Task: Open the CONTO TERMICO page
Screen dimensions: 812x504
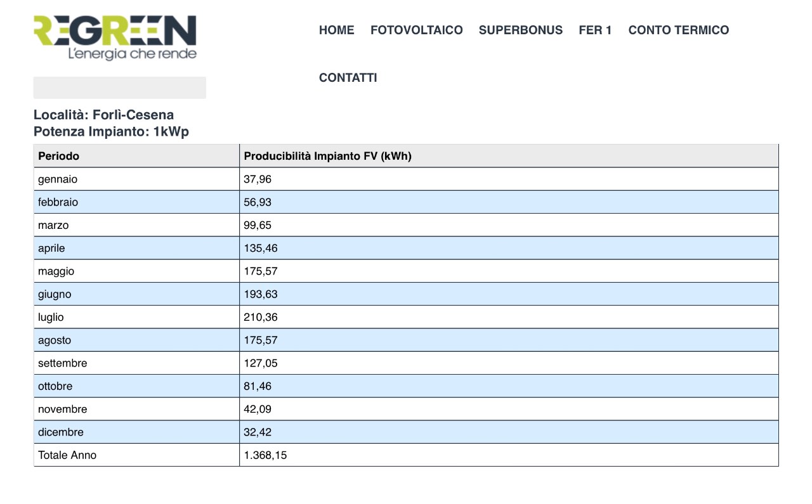Action: [x=679, y=30]
